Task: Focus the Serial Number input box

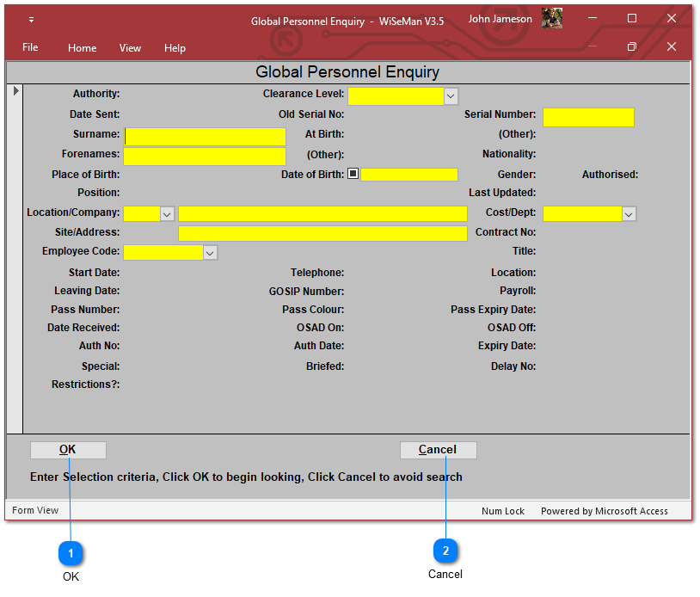Action: click(588, 117)
